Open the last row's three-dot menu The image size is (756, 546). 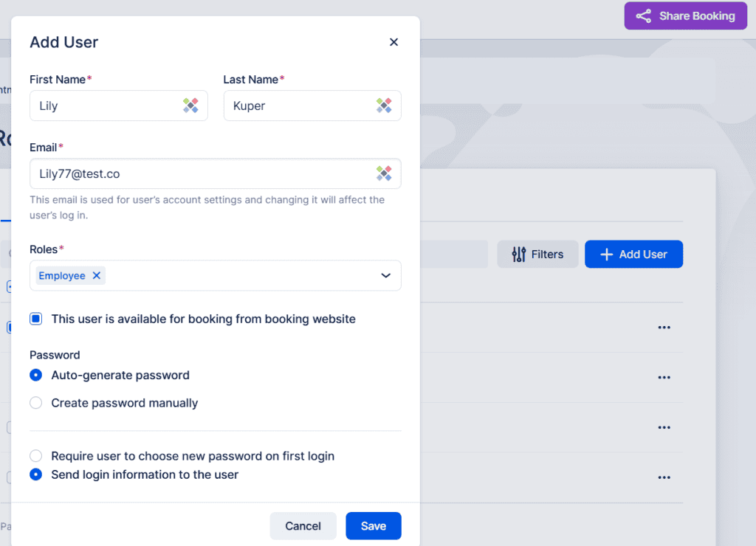[664, 477]
